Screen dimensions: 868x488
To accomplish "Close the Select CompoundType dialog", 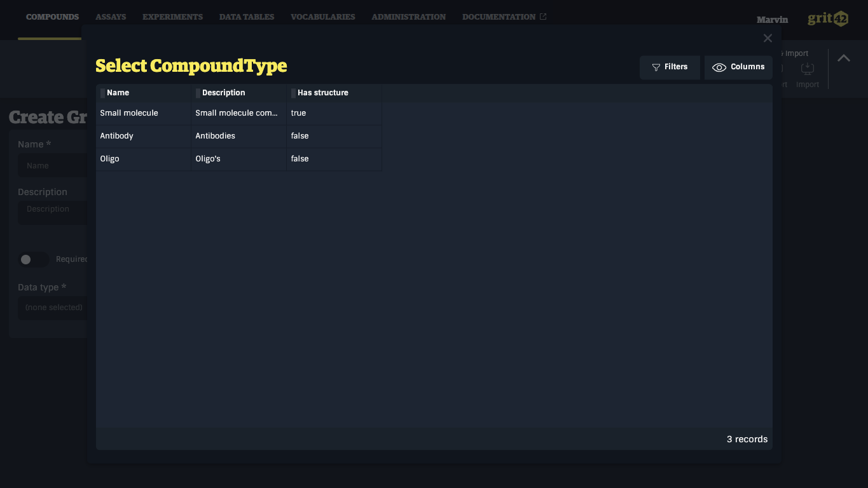I will [x=768, y=38].
